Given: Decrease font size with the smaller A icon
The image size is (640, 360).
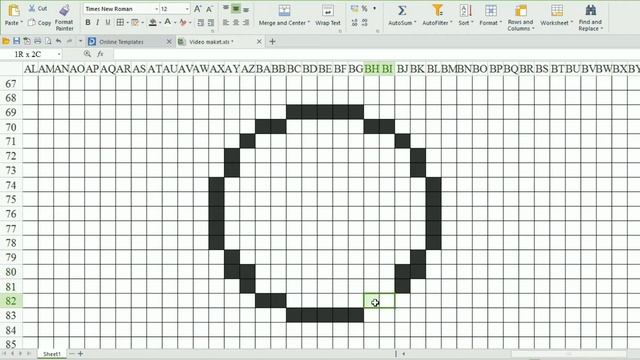Looking at the screenshot, I should click(209, 9).
